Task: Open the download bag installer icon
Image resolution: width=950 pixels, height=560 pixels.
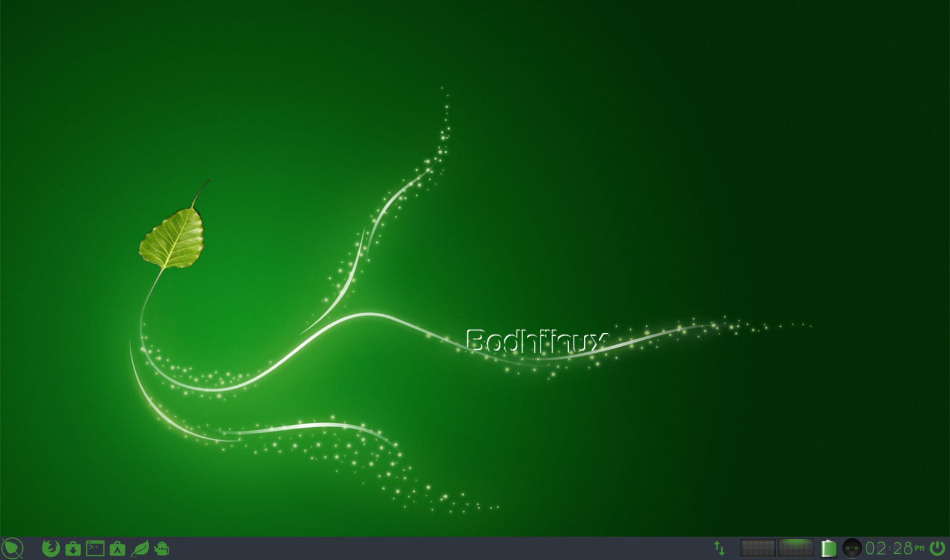Action: click(x=73, y=548)
